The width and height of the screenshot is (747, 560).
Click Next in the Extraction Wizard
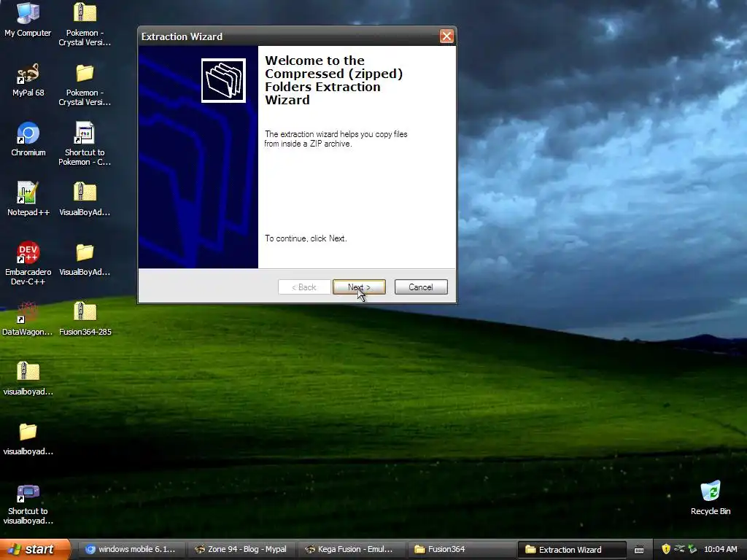tap(359, 287)
